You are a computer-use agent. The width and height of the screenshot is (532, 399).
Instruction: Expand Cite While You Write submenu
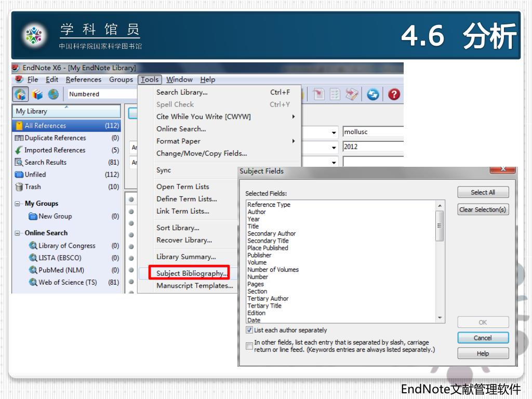click(x=294, y=116)
